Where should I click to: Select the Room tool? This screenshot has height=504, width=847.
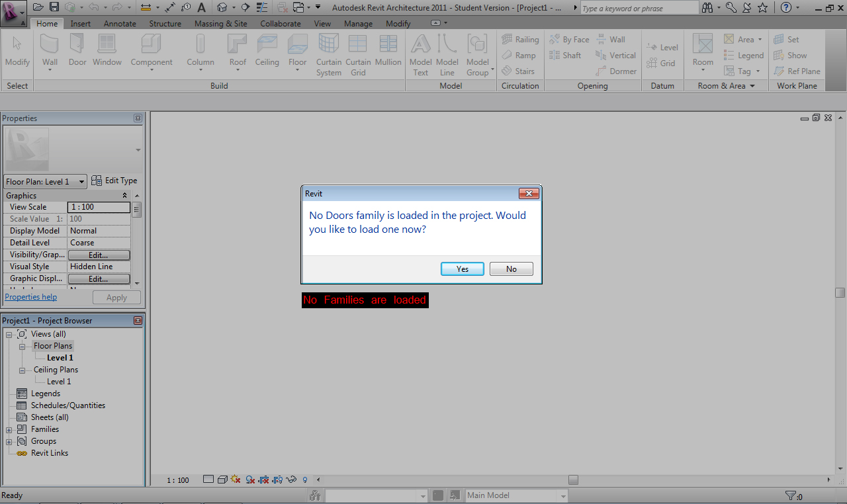703,52
